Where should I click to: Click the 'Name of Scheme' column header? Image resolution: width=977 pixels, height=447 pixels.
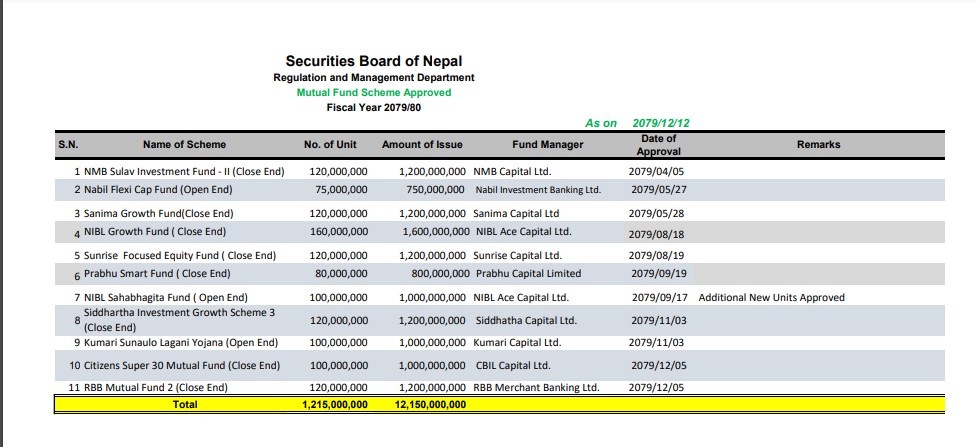[x=184, y=145]
